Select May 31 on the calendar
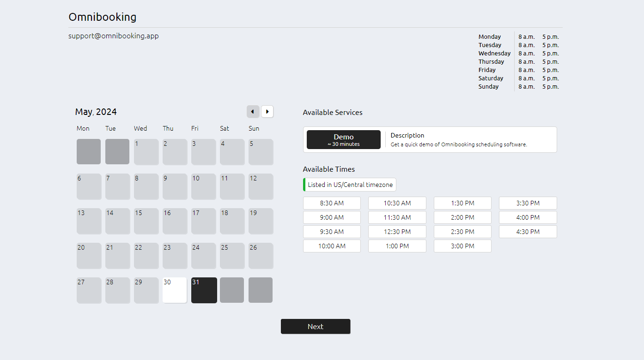644x360 pixels. coord(204,290)
